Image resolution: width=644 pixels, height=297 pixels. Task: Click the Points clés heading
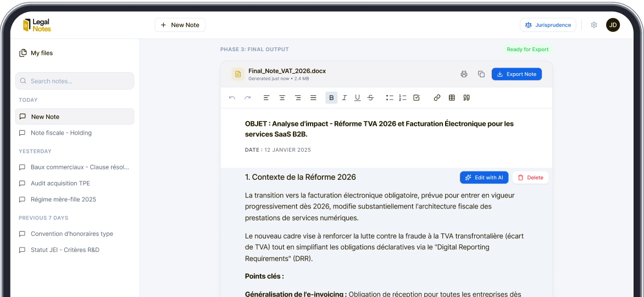tap(264, 276)
